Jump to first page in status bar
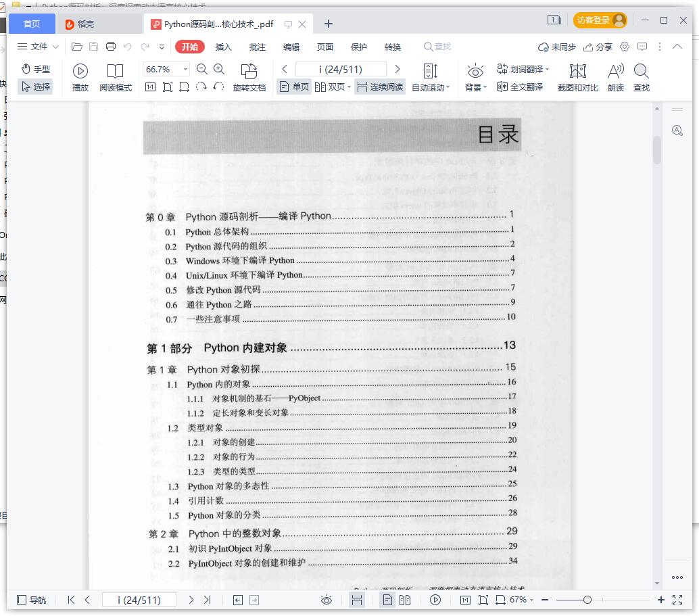The height and width of the screenshot is (616, 699). coord(71,600)
